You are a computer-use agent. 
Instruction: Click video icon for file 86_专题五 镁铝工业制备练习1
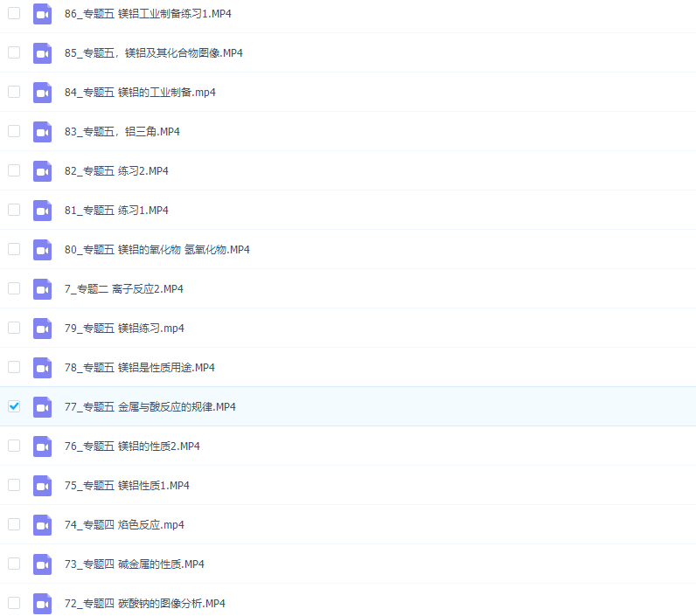point(43,14)
